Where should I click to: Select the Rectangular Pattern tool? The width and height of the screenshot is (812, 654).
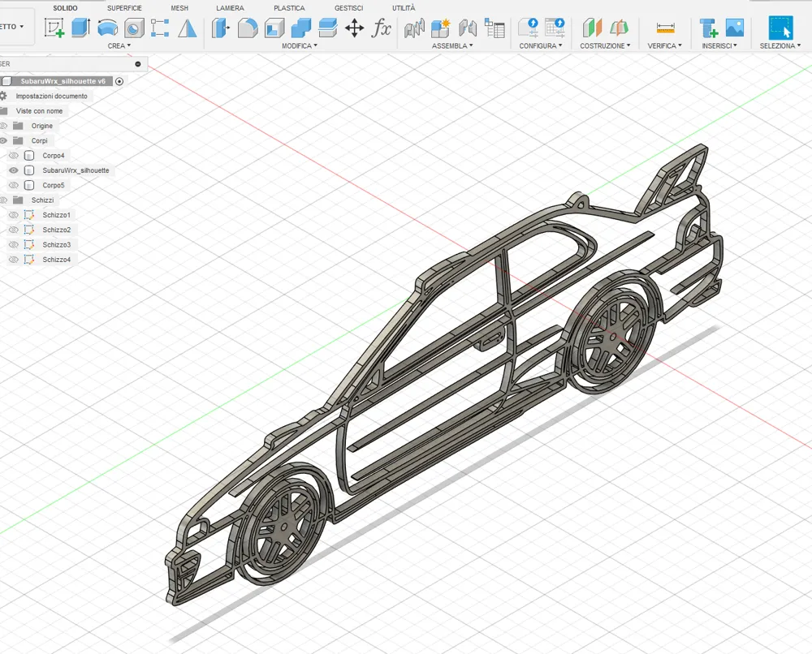pos(160,28)
